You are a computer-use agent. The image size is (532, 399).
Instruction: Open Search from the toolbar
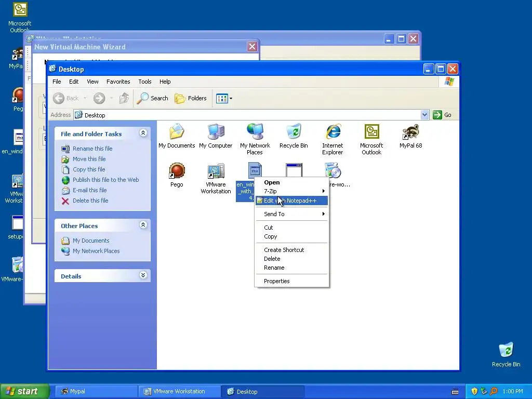pyautogui.click(x=152, y=98)
